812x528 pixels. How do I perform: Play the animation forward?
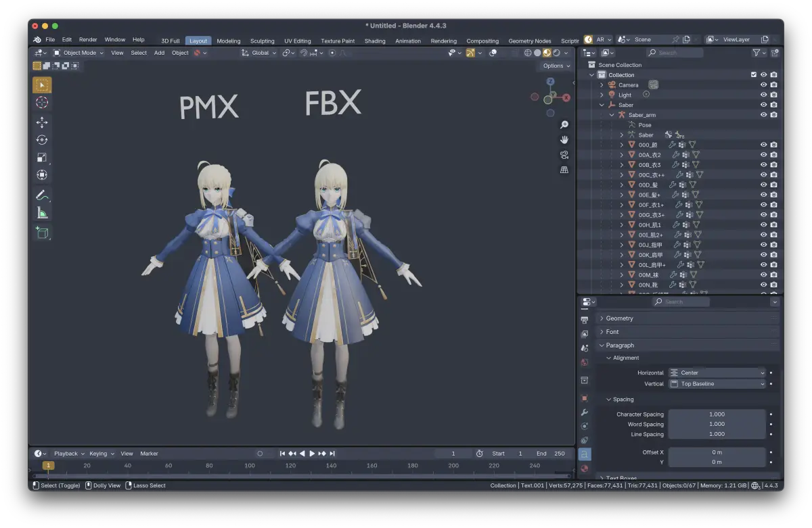(x=312, y=454)
